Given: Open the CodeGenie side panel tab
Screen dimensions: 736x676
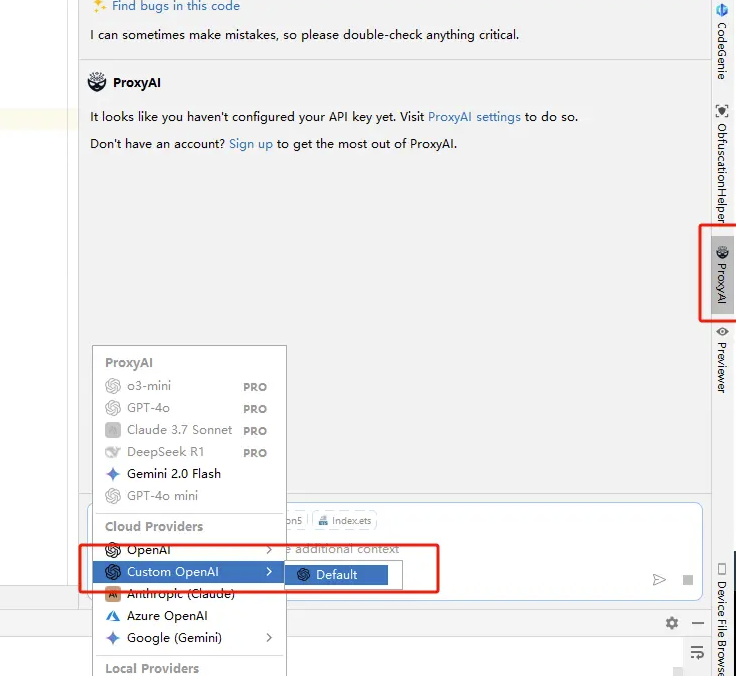Looking at the screenshot, I should [x=722, y=41].
